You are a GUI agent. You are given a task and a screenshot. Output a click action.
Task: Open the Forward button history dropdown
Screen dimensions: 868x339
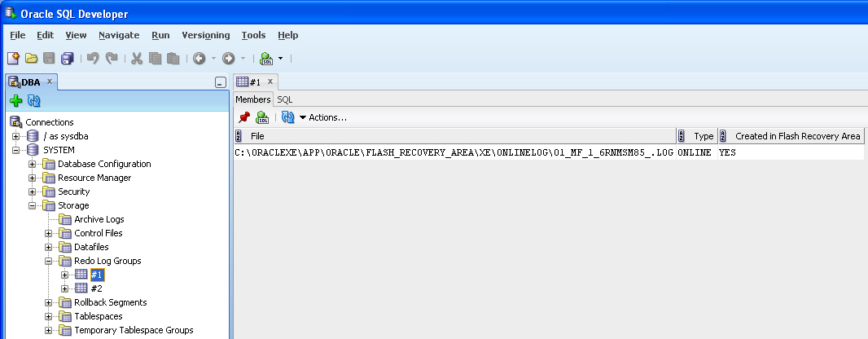pyautogui.click(x=243, y=58)
